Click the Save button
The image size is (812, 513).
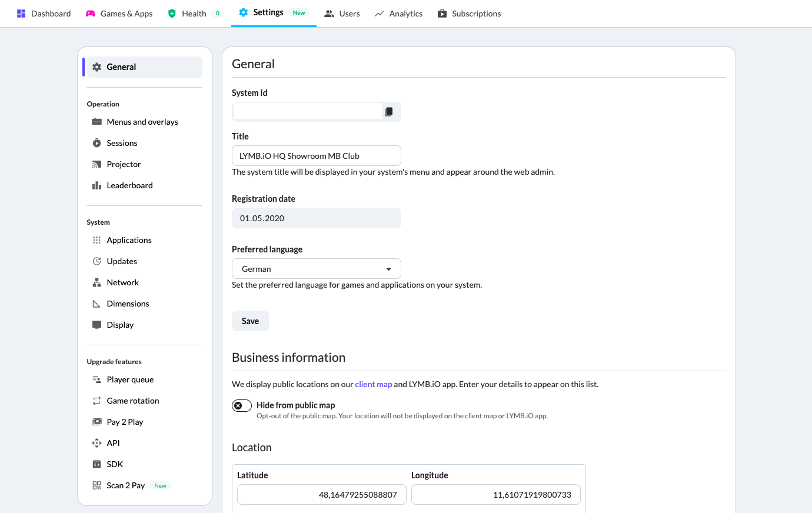click(x=249, y=321)
